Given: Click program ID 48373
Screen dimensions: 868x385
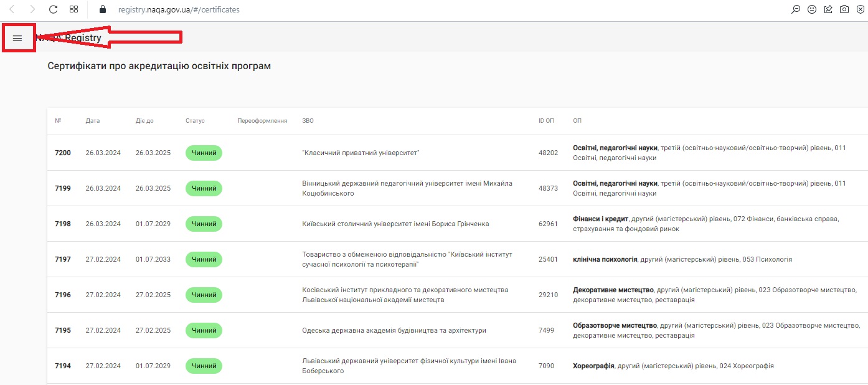Looking at the screenshot, I should (x=548, y=188).
